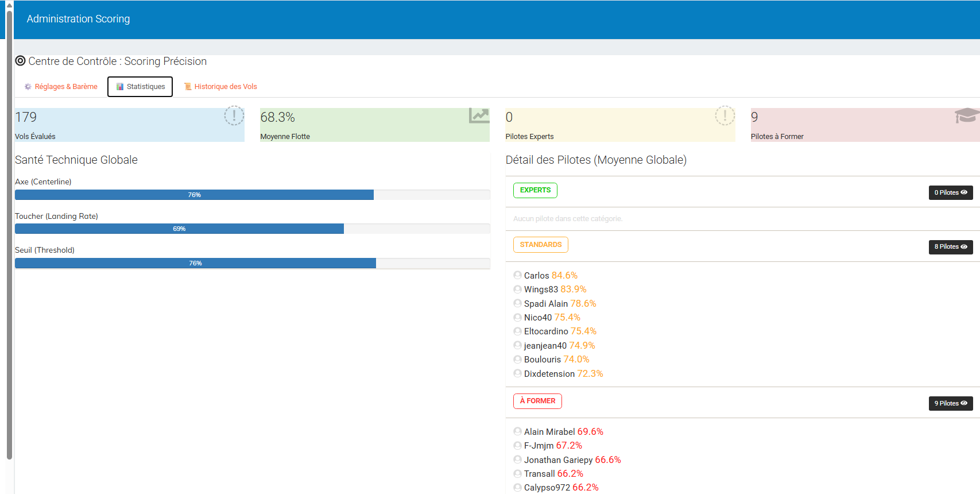980x494 pixels.
Task: Click the exclamation icon on Pilotes Experts card
Action: point(725,115)
